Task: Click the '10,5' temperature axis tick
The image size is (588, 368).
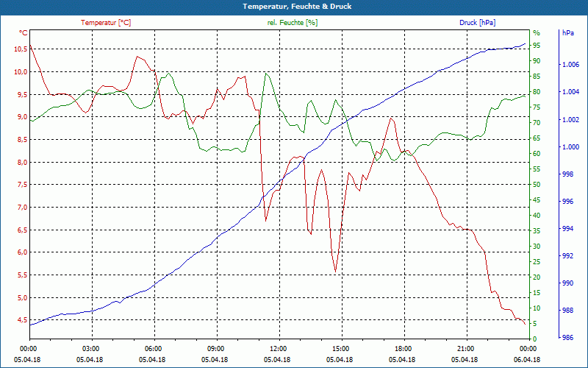Action: (21, 49)
